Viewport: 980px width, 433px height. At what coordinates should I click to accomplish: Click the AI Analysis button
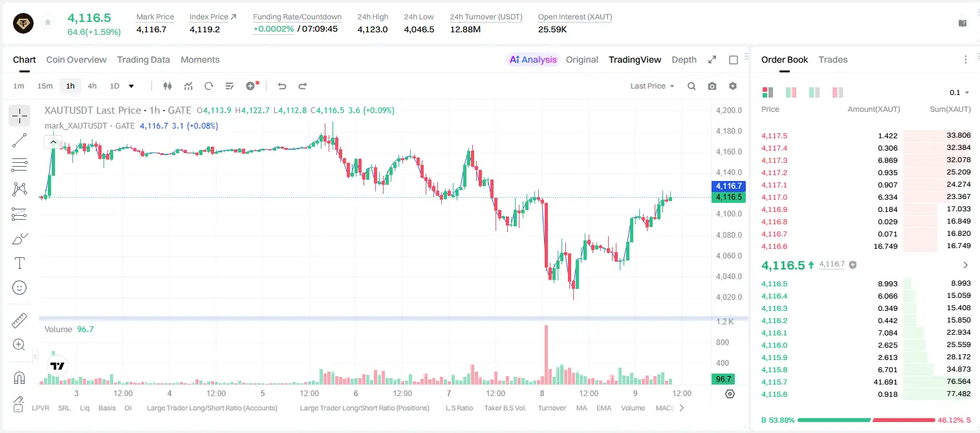[x=533, y=59]
